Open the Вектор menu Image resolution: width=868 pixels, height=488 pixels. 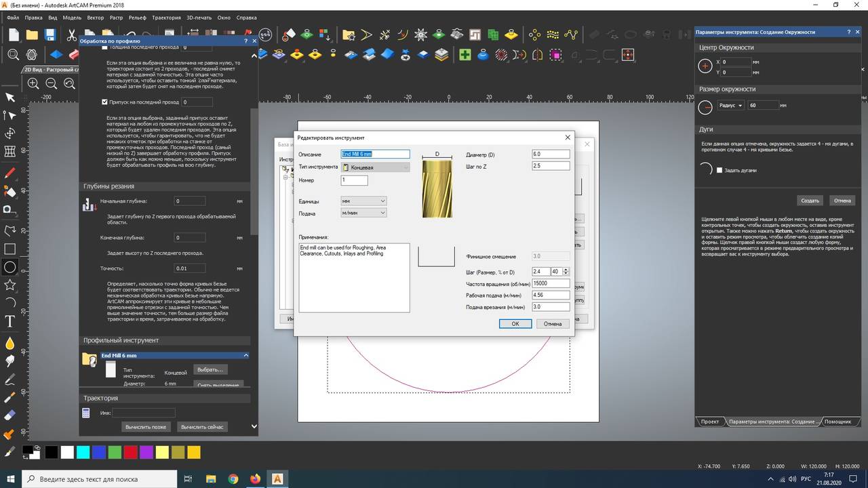(x=96, y=18)
